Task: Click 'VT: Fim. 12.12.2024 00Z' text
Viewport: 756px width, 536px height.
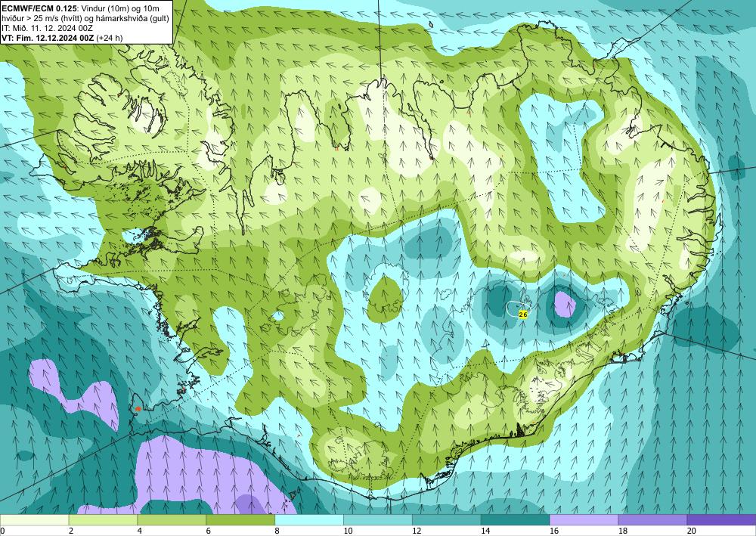Action: coord(48,38)
